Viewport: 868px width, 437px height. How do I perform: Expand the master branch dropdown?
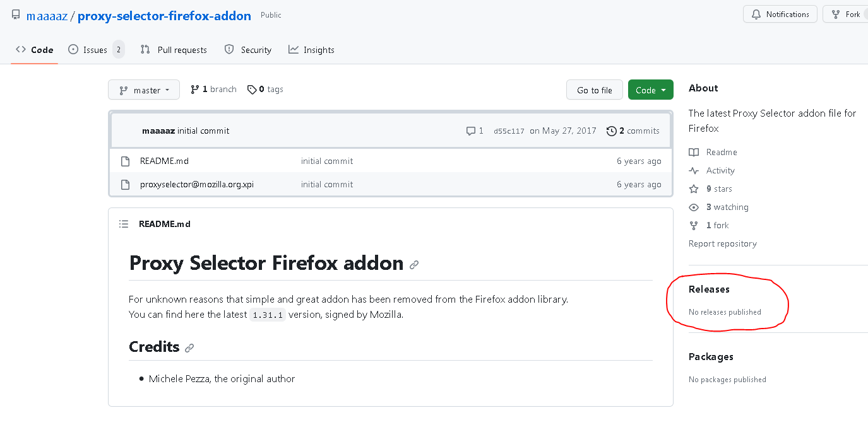point(144,90)
